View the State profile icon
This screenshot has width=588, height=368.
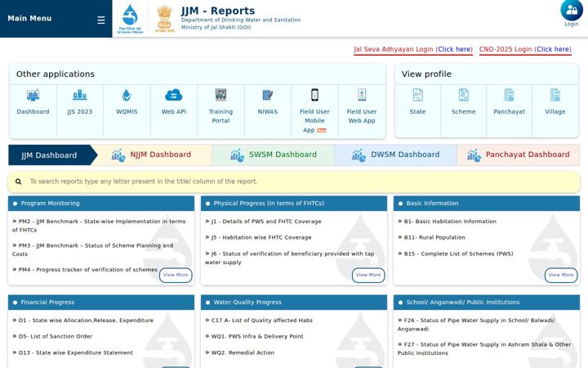418,95
